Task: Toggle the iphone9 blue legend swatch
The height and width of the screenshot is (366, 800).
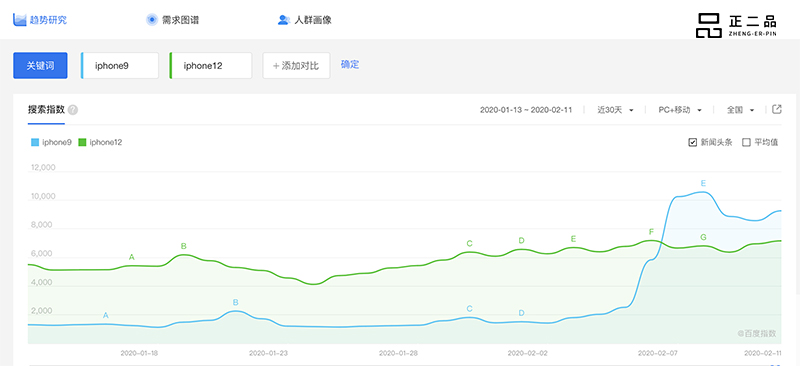Action: point(35,142)
